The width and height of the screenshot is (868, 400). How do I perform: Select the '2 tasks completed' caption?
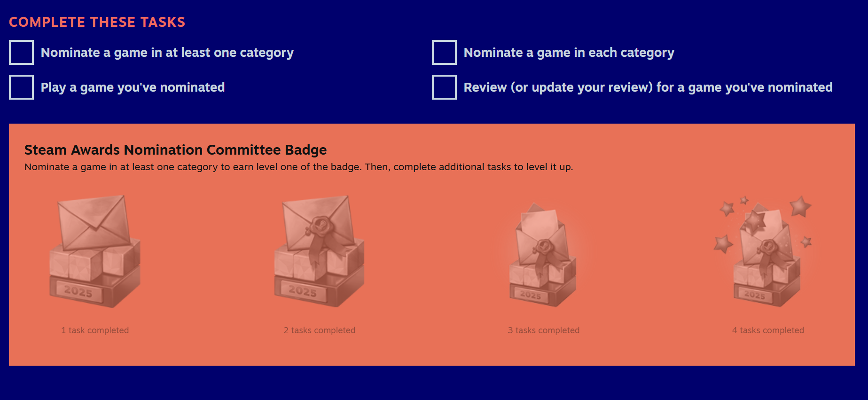click(x=320, y=330)
